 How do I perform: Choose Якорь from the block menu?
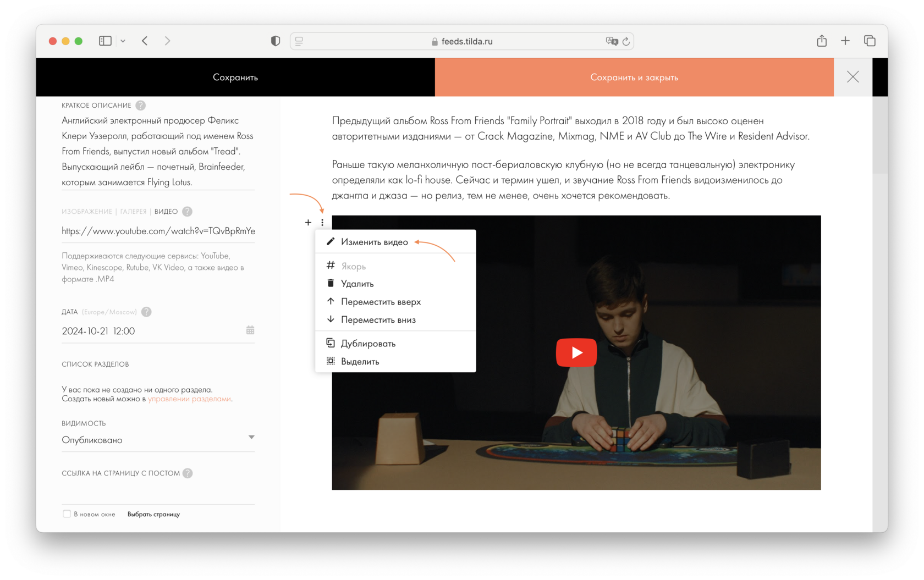[x=395, y=266]
